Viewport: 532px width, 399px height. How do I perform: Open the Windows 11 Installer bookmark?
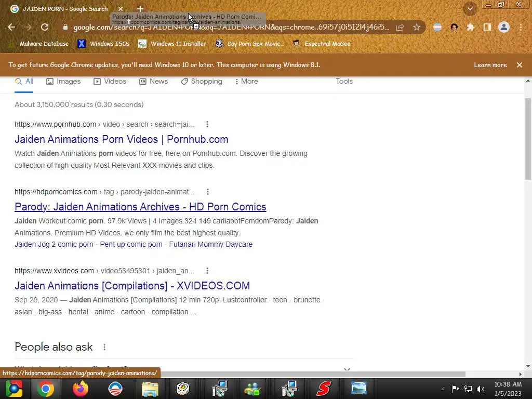pos(172,44)
